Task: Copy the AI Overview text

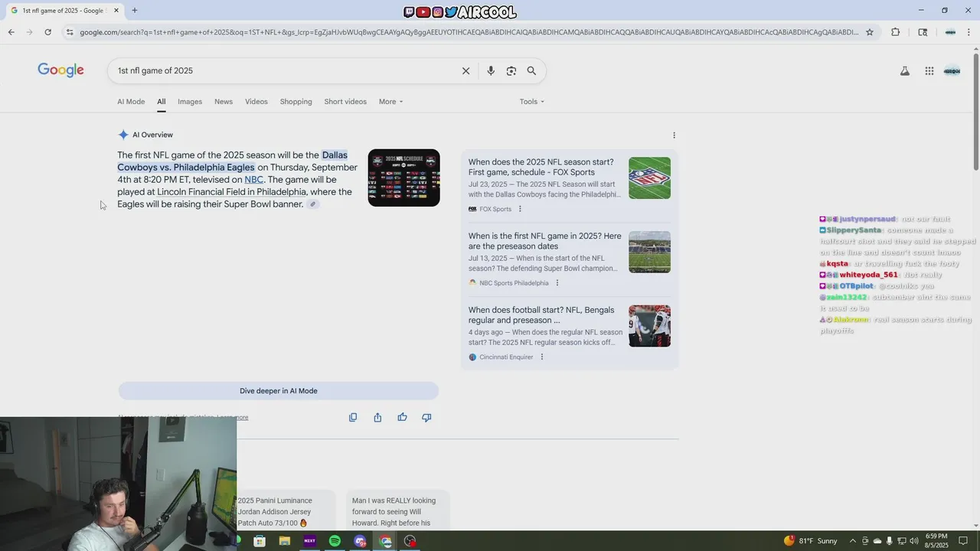Action: coord(353,417)
